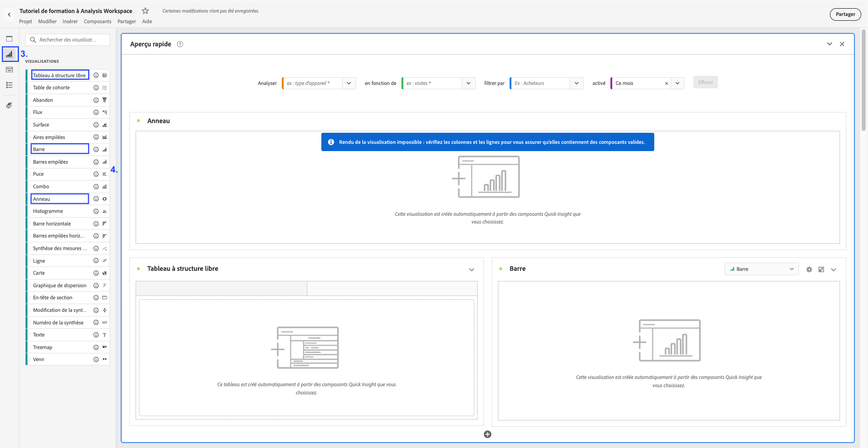Select the Visualizations bar-chart rail icon

click(x=9, y=54)
